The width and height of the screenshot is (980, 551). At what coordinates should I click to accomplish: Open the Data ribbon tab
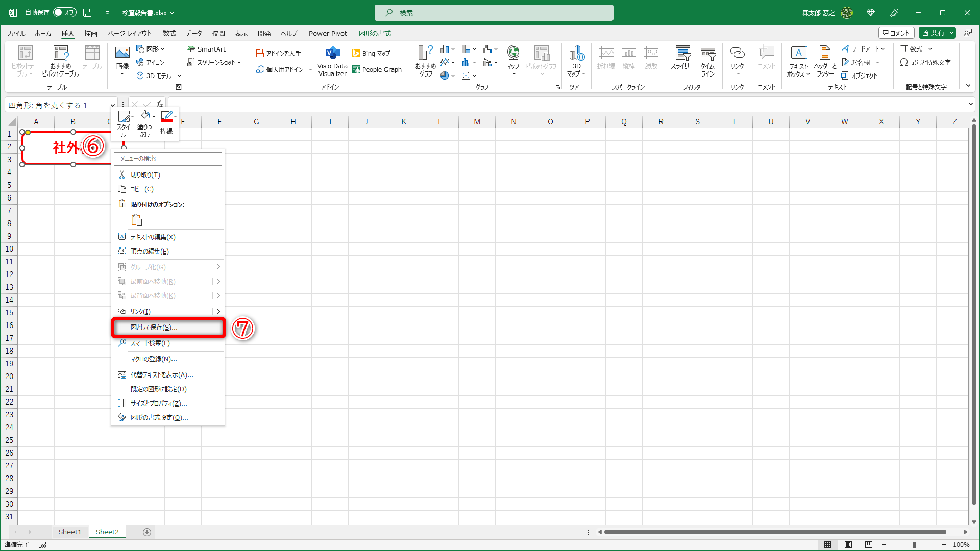193,33
